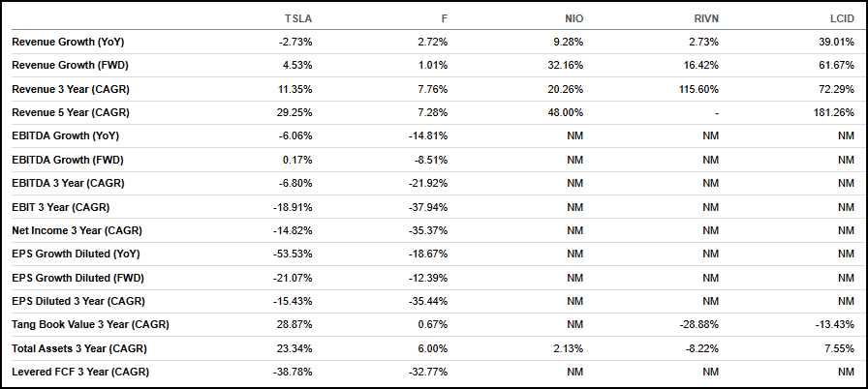
Task: Click the Levered FCF 3 Year (CAGR) label
Action: [80, 372]
